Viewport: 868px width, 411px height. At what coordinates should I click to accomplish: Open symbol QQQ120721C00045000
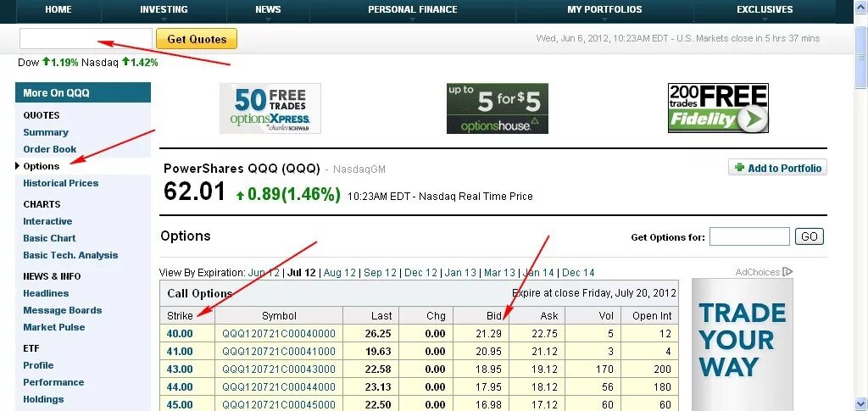279,405
